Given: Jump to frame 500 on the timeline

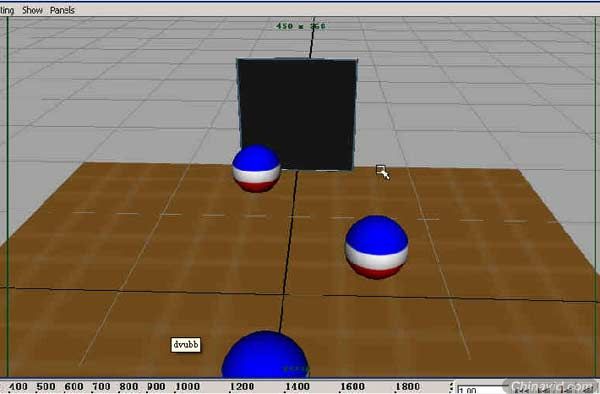Looking at the screenshot, I should pos(46,387).
